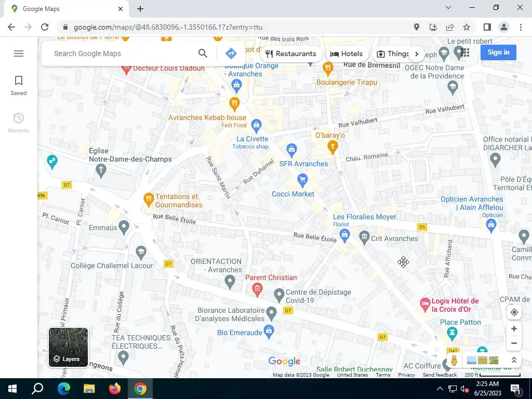Open the Recents panel
The image size is (532, 399).
point(19,123)
